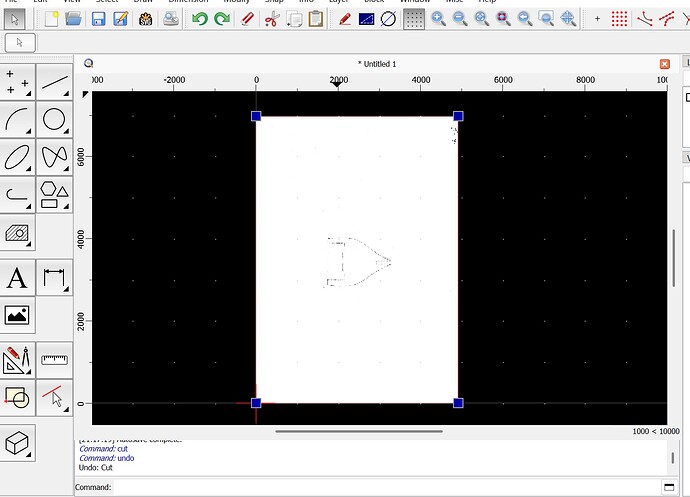This screenshot has width=690, height=497.
Task: Click 'Command: undo' in history
Action: point(107,458)
